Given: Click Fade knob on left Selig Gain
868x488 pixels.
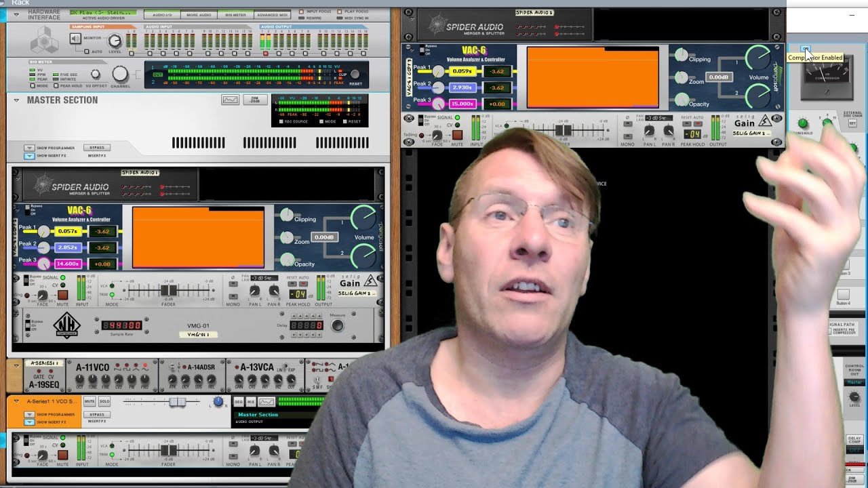Looking at the screenshot, I should (x=43, y=294).
